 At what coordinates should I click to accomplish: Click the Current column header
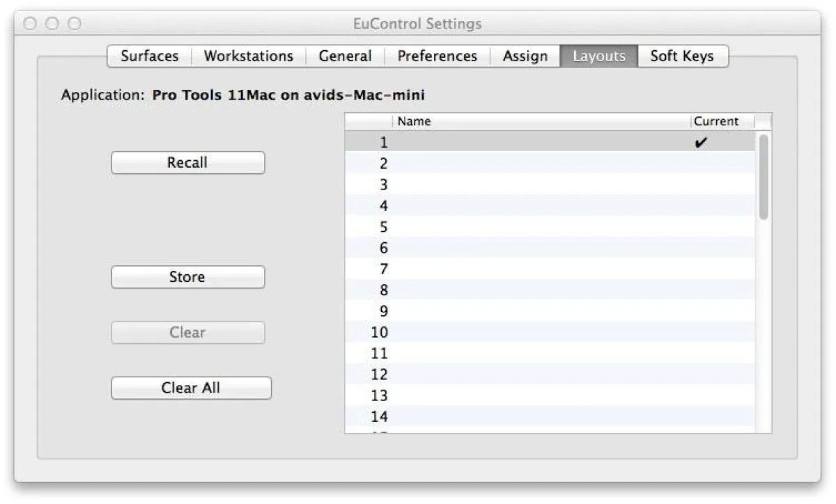(x=722, y=121)
